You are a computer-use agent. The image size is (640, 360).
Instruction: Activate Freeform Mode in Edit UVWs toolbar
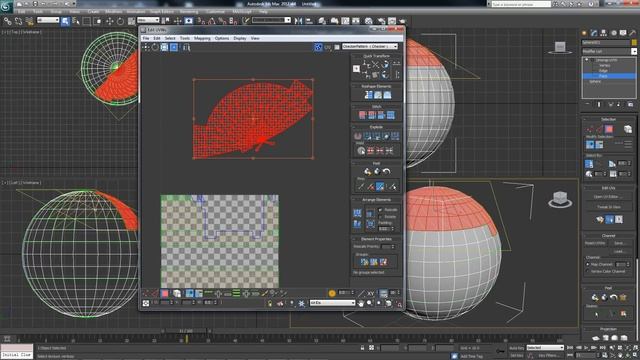pyautogui.click(x=174, y=47)
